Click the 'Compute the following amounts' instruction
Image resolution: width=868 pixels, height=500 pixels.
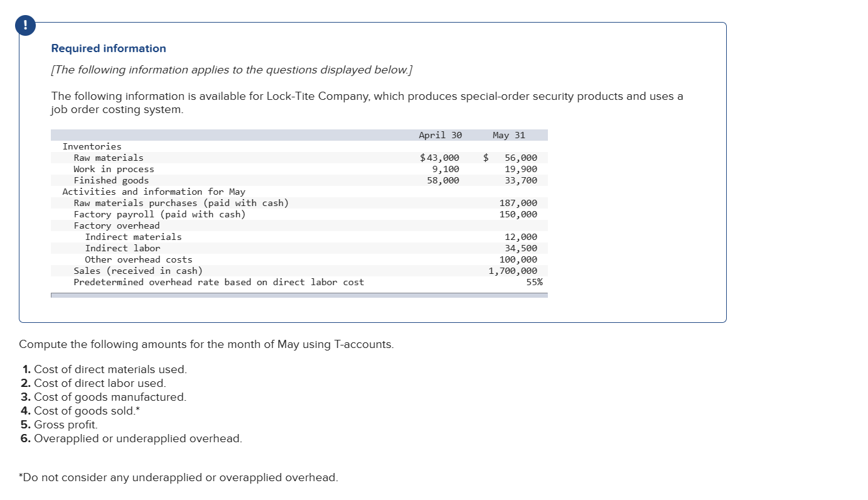tap(206, 344)
